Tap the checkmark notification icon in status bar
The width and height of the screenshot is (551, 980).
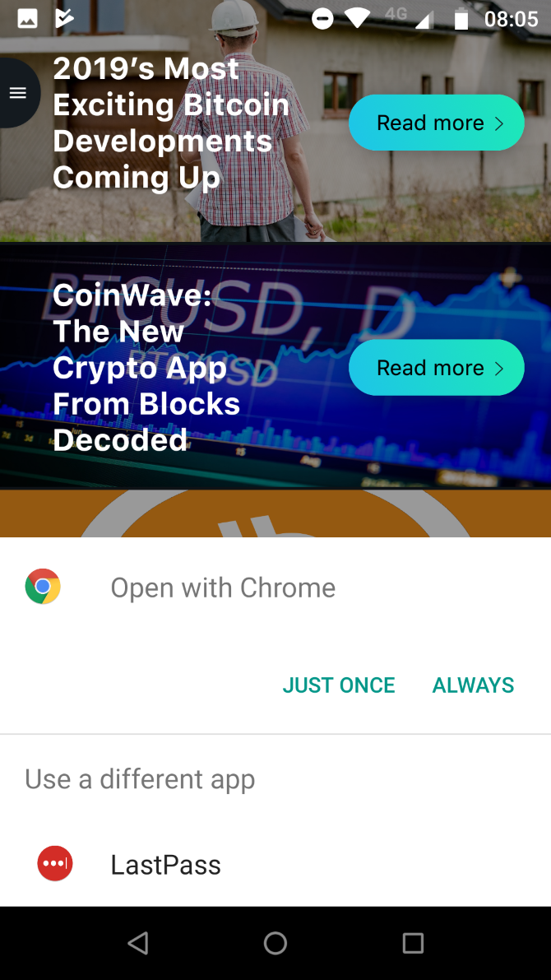pos(64,19)
